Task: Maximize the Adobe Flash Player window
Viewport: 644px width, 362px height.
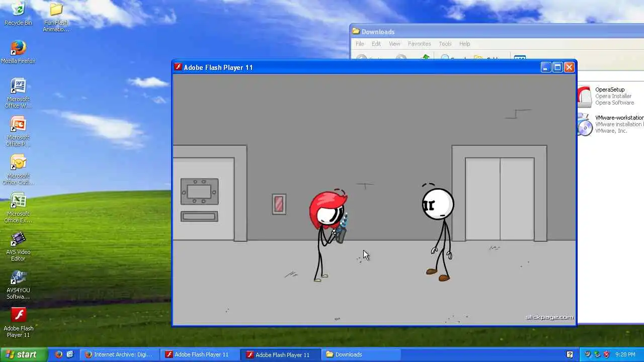Action: (557, 67)
